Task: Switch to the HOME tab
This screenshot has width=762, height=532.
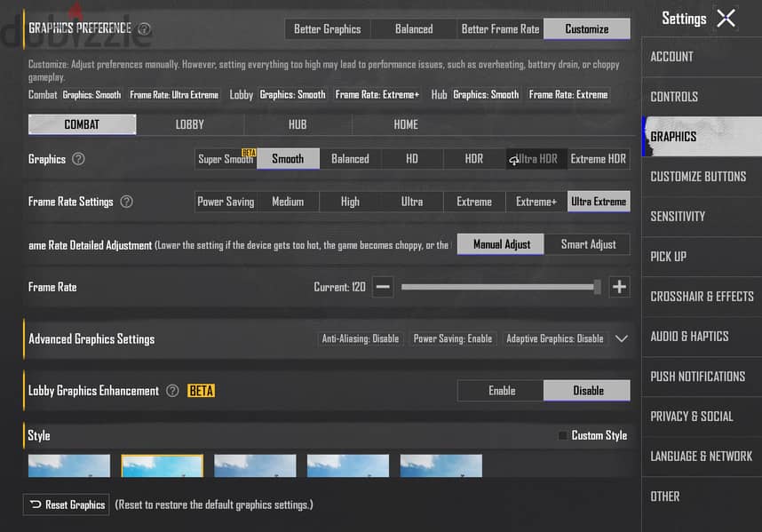Action: (x=406, y=124)
